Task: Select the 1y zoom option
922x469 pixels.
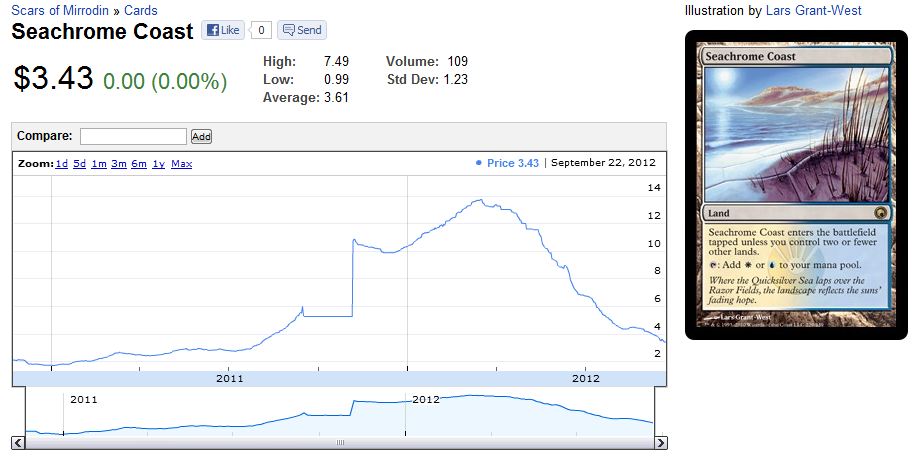Action: pyautogui.click(x=158, y=163)
